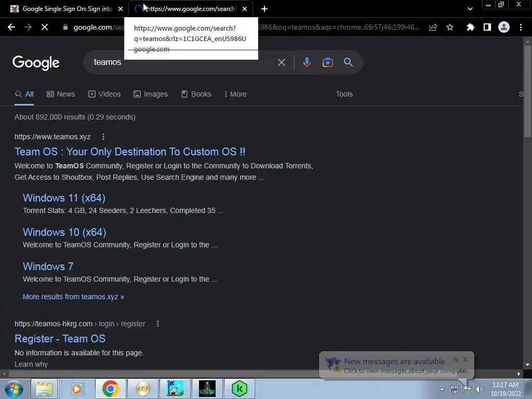Open search Tools

tap(344, 94)
